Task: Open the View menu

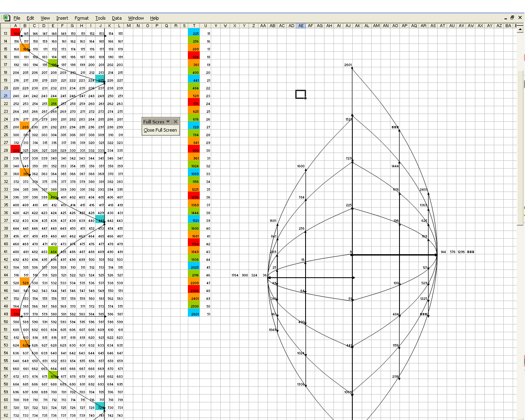Action: coord(45,18)
